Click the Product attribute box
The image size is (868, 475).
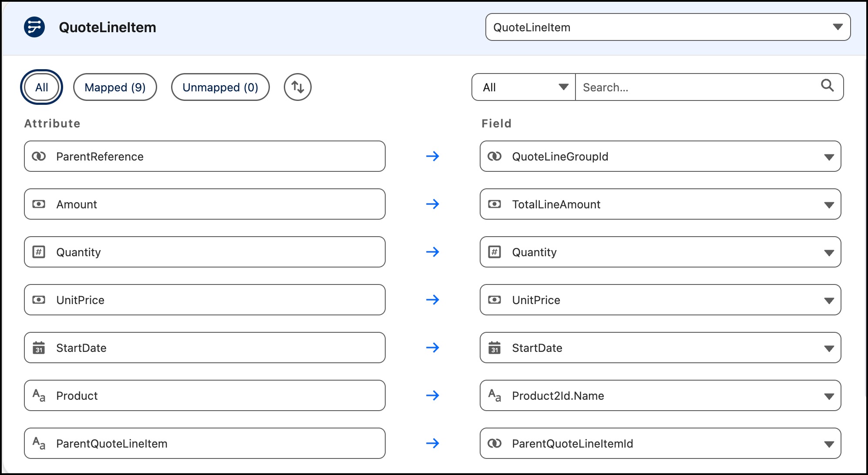[205, 395]
